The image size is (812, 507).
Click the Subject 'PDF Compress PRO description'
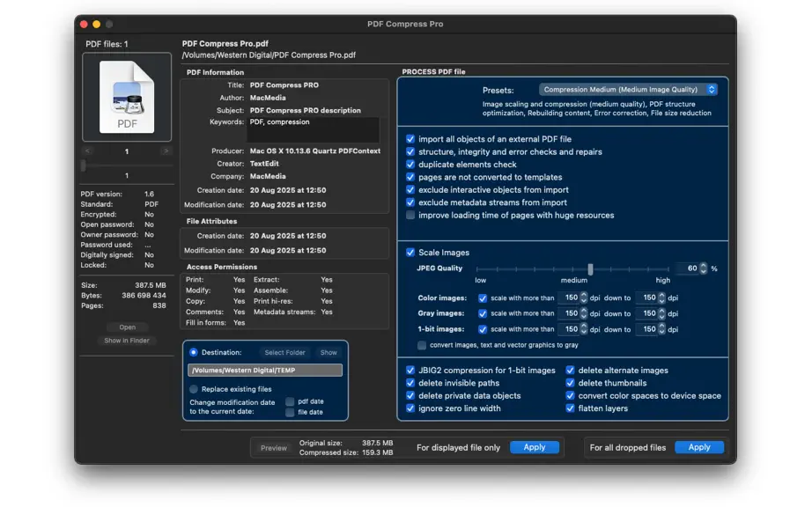(x=305, y=110)
